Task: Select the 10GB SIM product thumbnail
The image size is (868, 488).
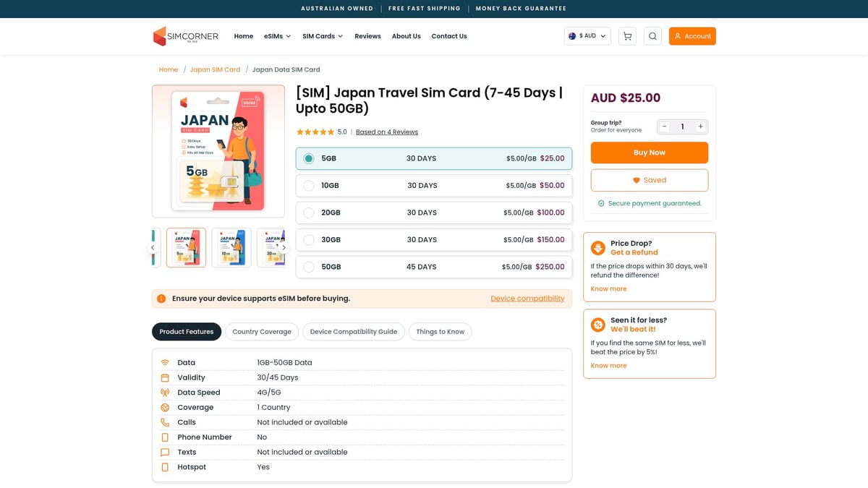Action: (231, 247)
